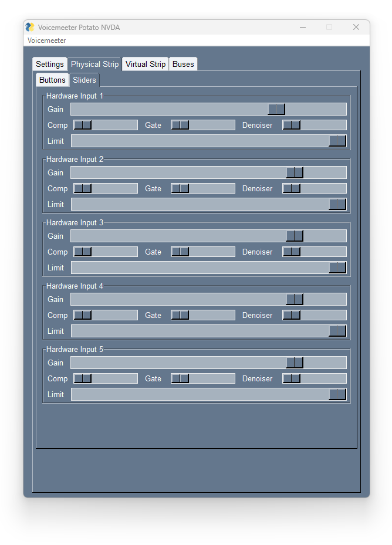Screen dimensions: 392x545
Task: Click Hardware Input 5 Denoiser slider
Action: (315, 378)
